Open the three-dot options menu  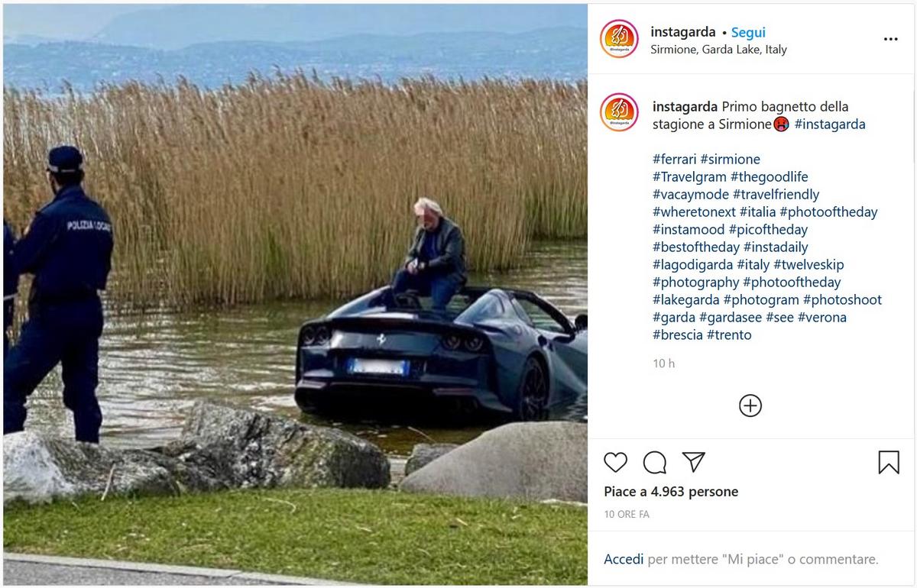(890, 40)
